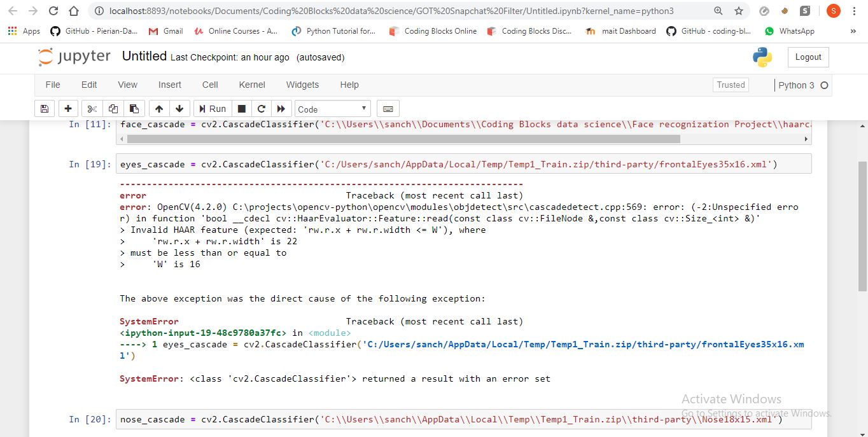Save and checkpoint the notebook
The height and width of the screenshot is (437, 868).
45,109
